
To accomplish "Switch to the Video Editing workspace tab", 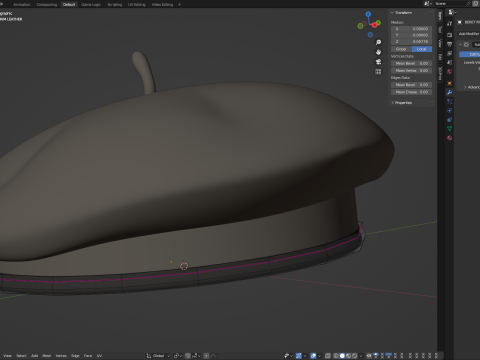I will (x=162, y=5).
